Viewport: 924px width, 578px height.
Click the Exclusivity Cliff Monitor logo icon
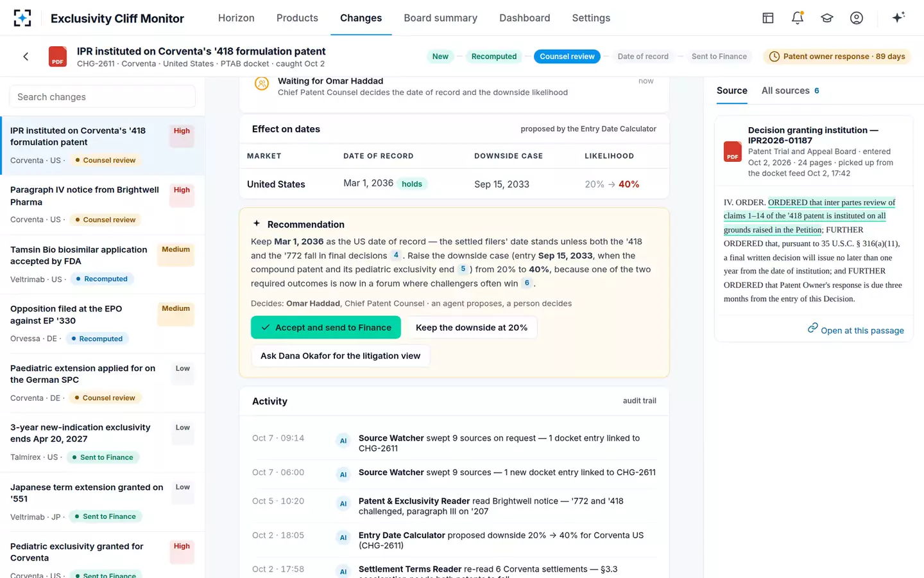tap(22, 18)
